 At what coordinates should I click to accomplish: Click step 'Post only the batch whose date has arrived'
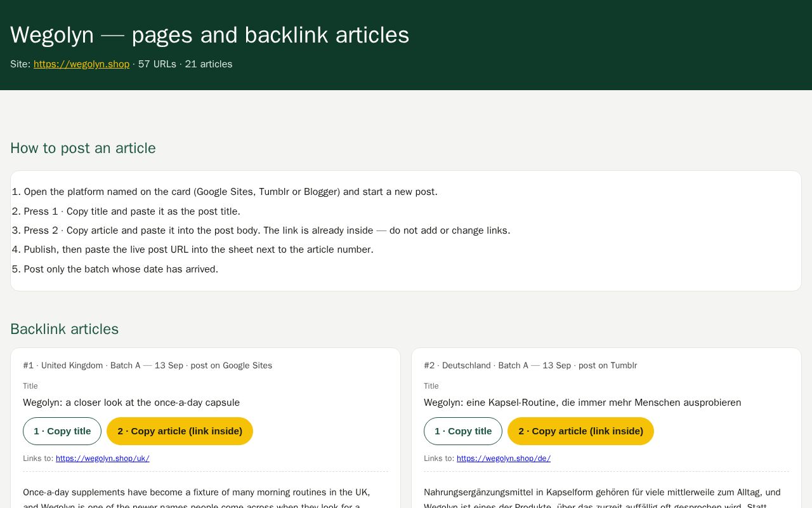[121, 269]
